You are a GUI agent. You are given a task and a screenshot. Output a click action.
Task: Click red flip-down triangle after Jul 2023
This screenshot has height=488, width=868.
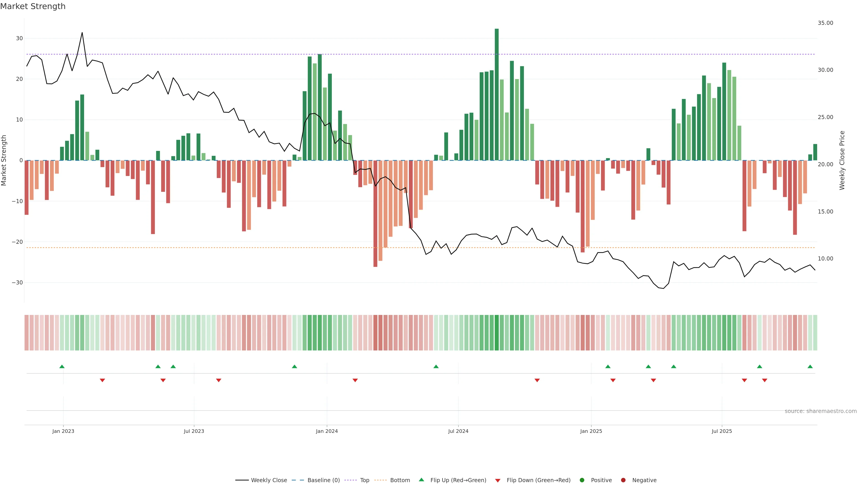tap(219, 380)
